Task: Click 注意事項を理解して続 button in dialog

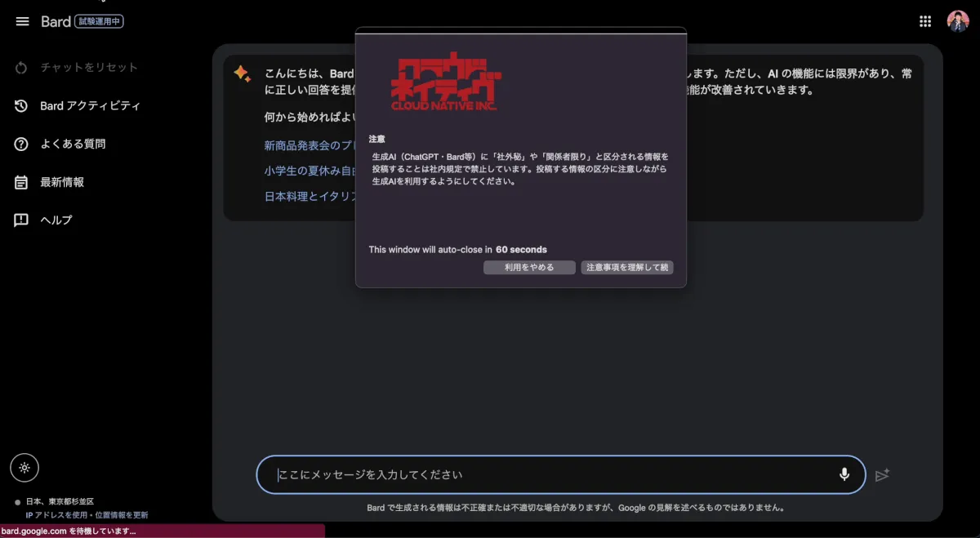Action: click(x=627, y=267)
